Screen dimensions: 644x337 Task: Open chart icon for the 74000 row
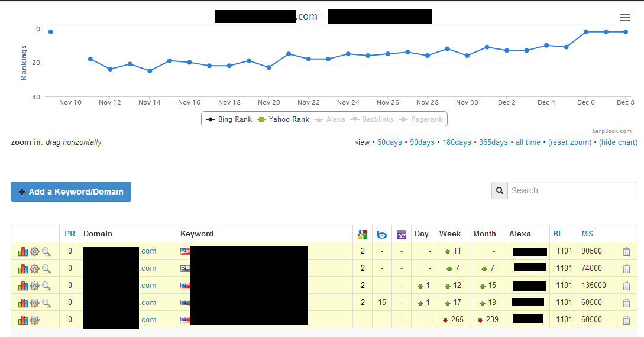pyautogui.click(x=23, y=268)
